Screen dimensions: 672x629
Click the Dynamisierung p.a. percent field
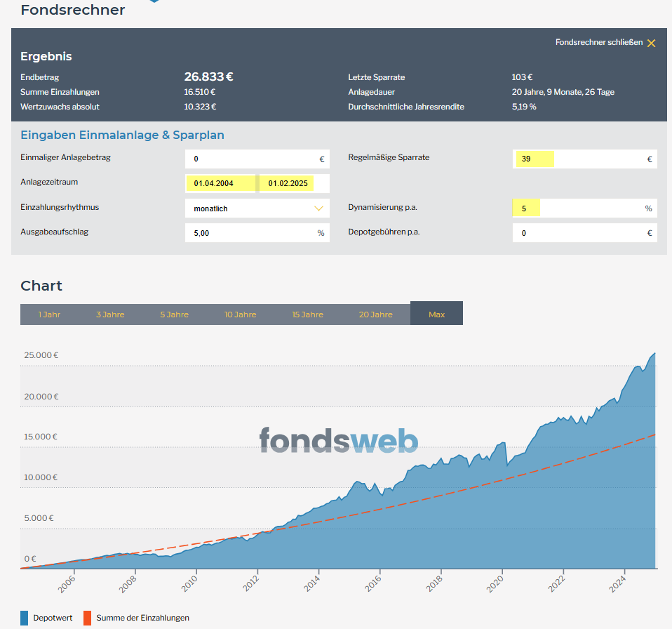(584, 208)
